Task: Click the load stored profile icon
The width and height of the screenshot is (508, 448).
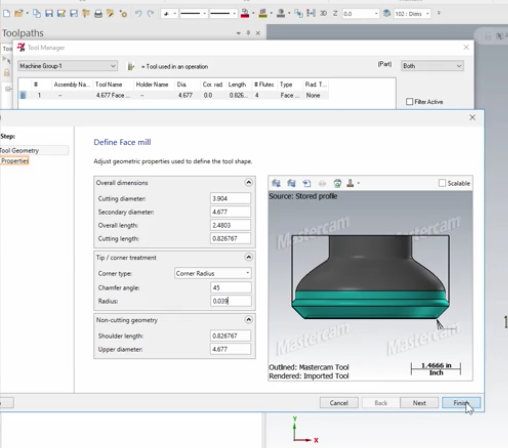Action: [x=307, y=183]
